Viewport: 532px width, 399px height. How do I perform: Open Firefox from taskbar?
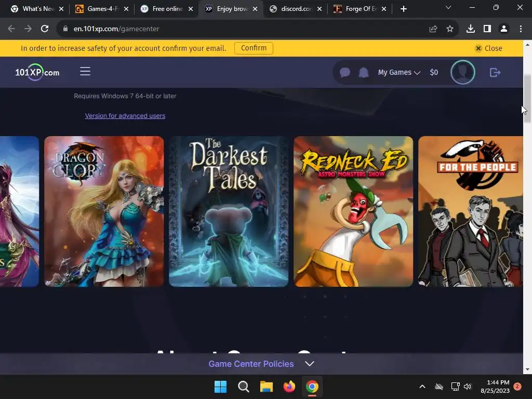click(x=289, y=387)
